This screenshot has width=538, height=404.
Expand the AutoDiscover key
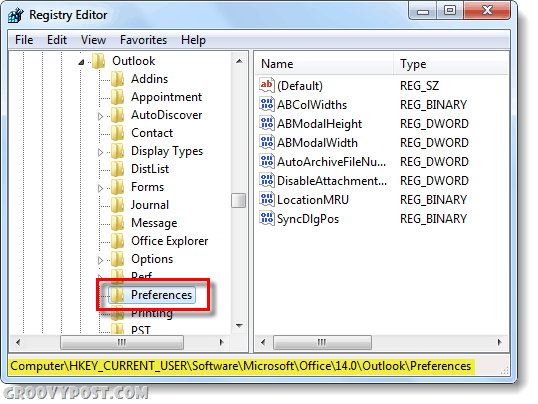100,116
